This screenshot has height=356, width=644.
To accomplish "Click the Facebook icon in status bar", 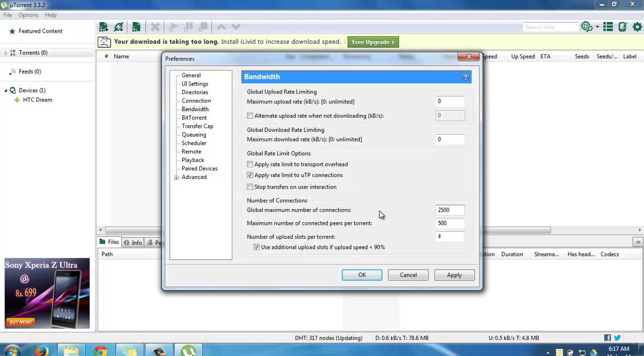I will pos(608,338).
